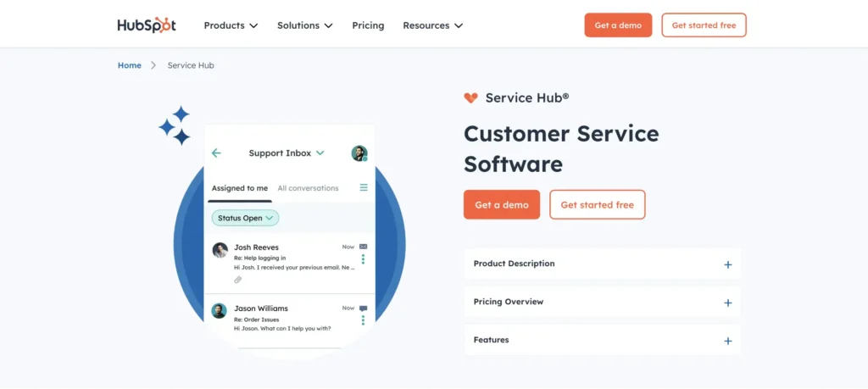This screenshot has height=389, width=868.
Task: Click the 'Hi Josh. I received your previous email' preview
Action: (294, 267)
